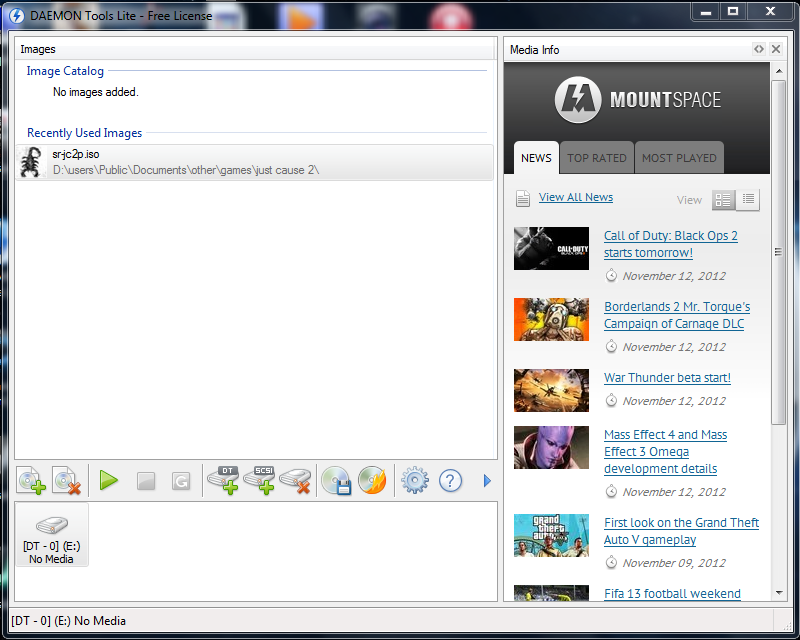Click the Borderlands 2 thumbnail image
Screen dimensions: 800x640
(x=551, y=319)
